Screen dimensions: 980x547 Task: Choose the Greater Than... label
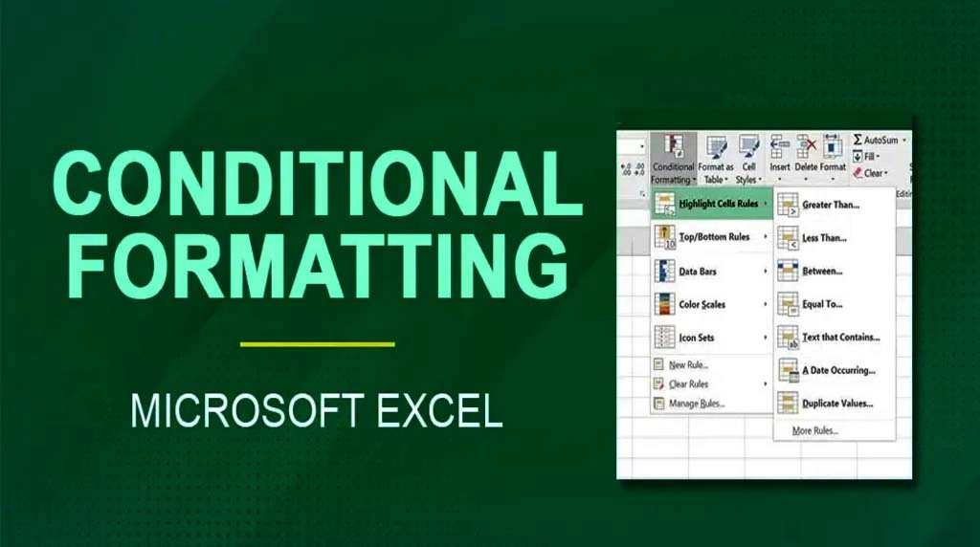click(x=831, y=205)
